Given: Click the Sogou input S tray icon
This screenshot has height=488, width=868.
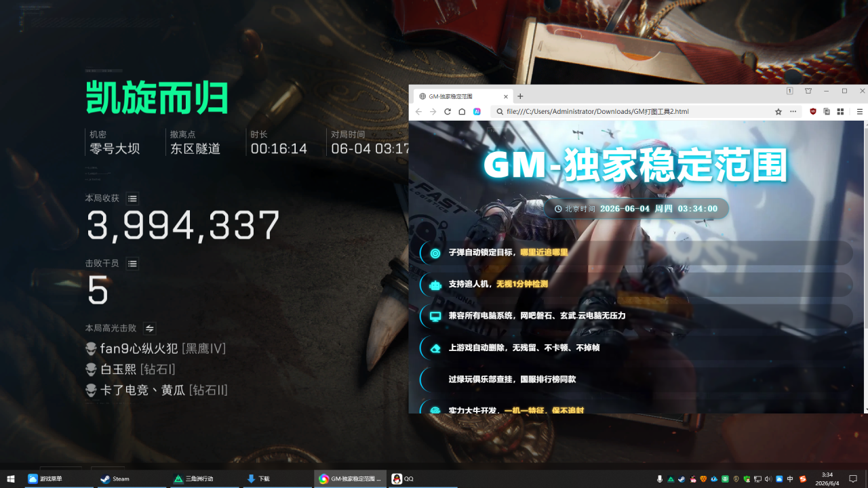Looking at the screenshot, I should coord(803,479).
